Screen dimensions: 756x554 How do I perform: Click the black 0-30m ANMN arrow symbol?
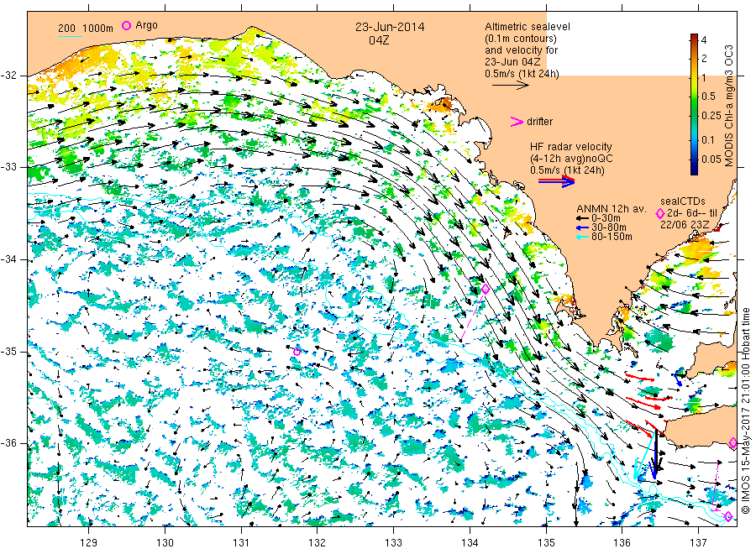(583, 219)
